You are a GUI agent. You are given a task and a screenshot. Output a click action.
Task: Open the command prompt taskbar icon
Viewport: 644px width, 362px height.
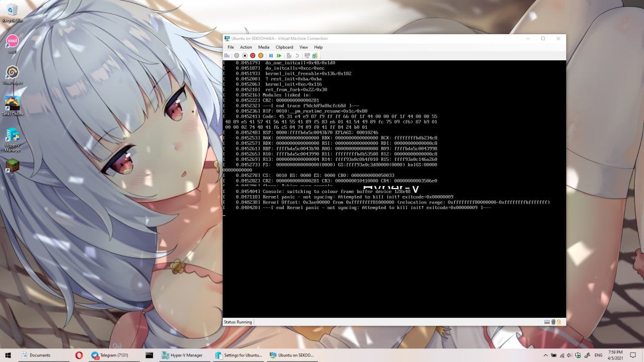pyautogui.click(x=149, y=355)
